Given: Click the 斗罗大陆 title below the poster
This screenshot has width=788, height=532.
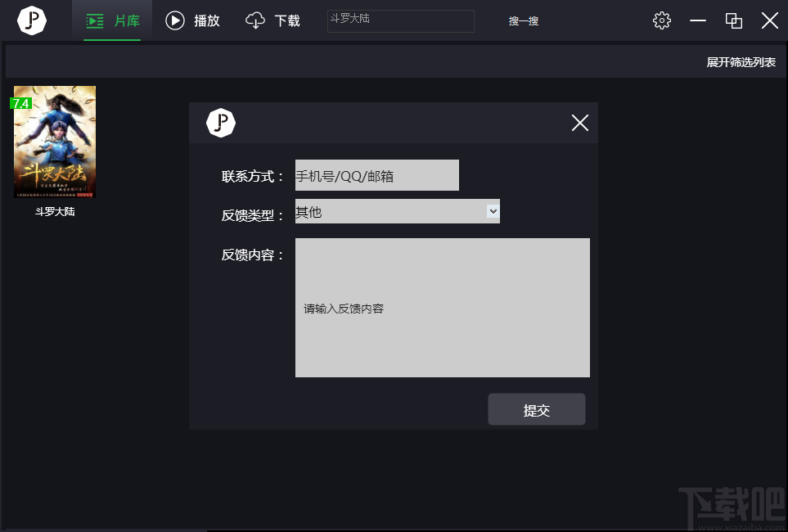Looking at the screenshot, I should (x=55, y=211).
